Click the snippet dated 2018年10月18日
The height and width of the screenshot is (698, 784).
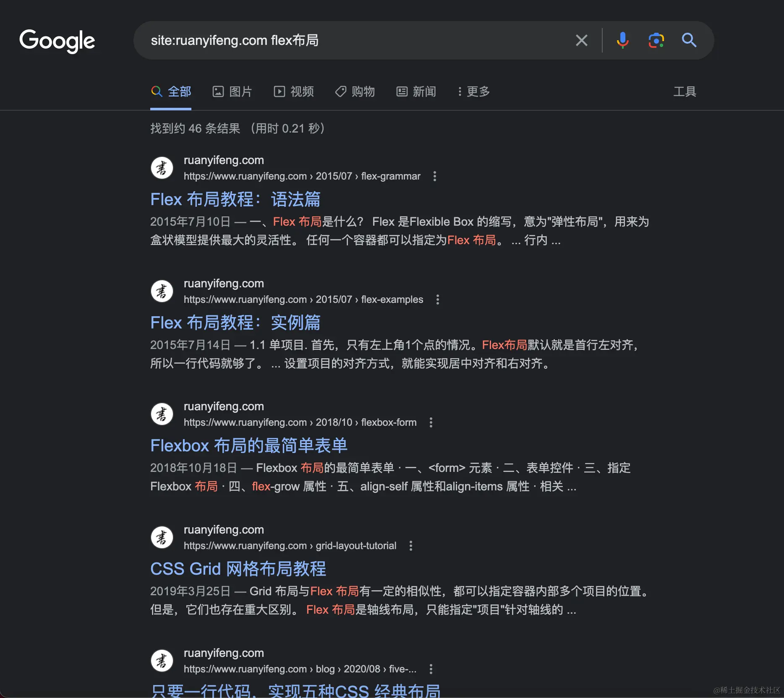pos(390,477)
